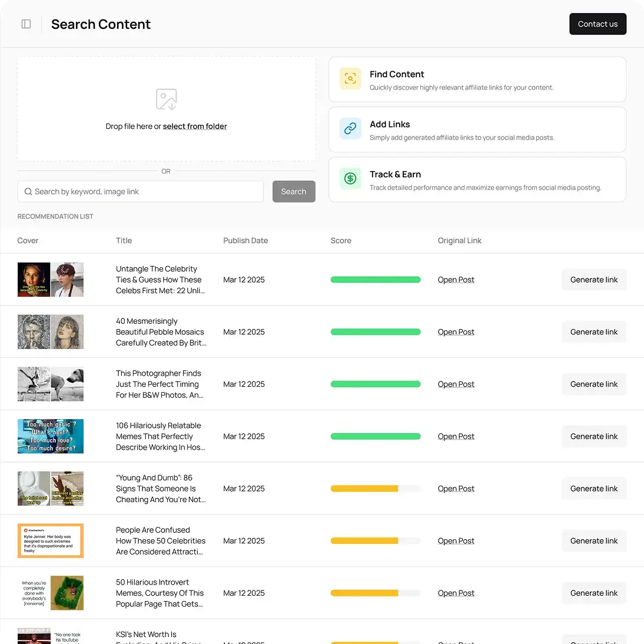Click the magnifying glass in the search bar
Viewport: 644px width, 644px height.
click(28, 191)
